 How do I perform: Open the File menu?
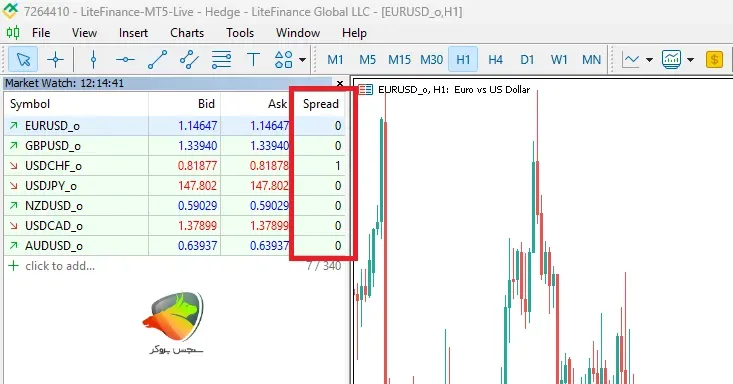(x=41, y=33)
